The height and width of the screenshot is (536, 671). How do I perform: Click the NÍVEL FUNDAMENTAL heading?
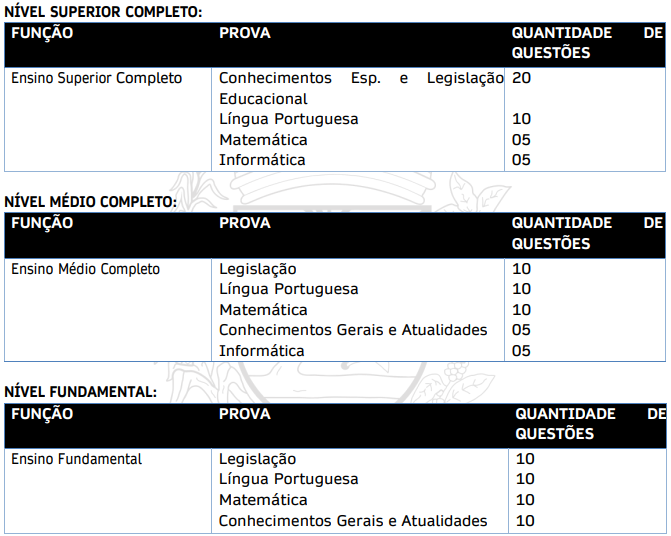click(81, 391)
